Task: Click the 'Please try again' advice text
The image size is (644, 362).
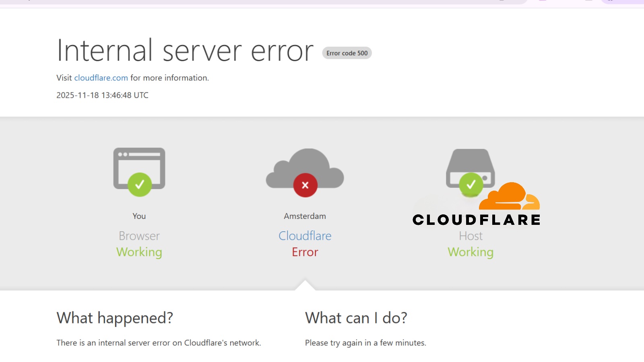Action: (365, 343)
